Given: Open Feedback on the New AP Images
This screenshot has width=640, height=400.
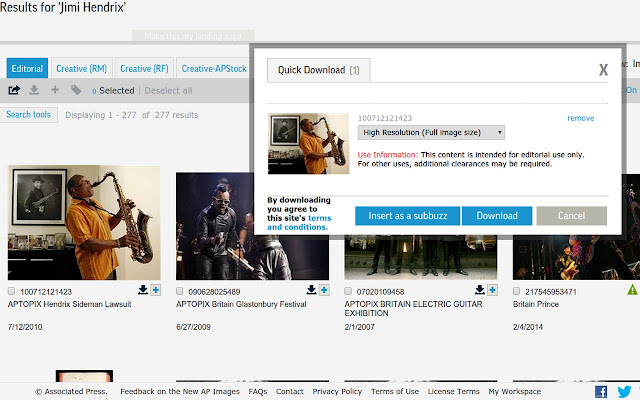Looking at the screenshot, I should pos(180,391).
